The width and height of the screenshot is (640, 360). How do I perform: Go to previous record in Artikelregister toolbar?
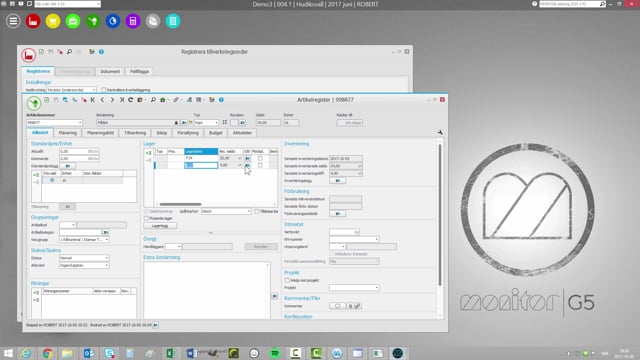[102, 100]
